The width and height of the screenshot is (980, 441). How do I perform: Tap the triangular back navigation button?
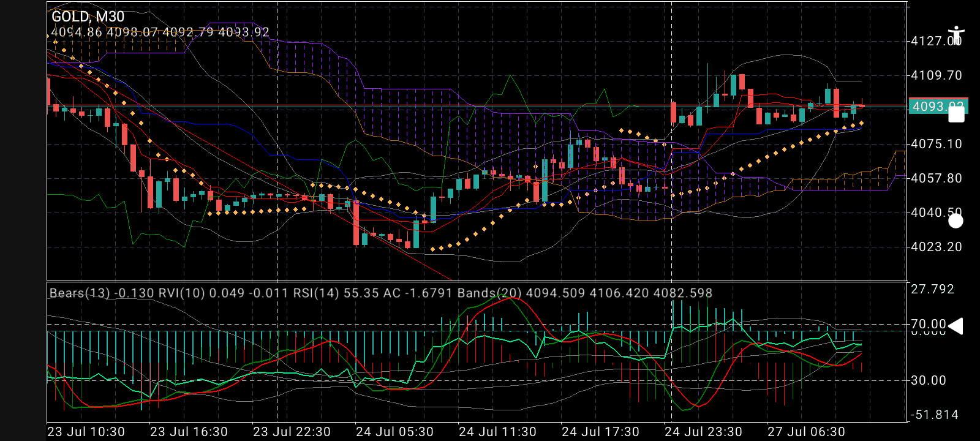955,326
